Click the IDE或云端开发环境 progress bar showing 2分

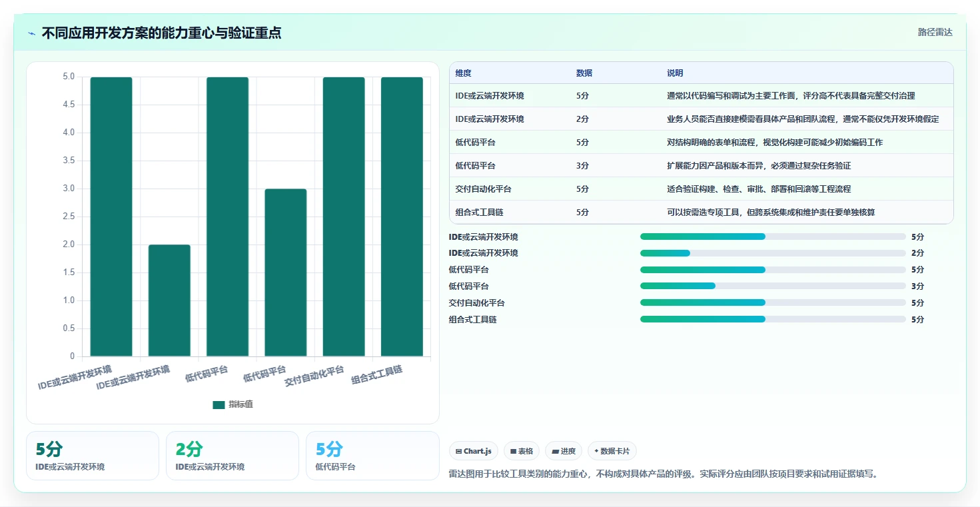pos(773,253)
